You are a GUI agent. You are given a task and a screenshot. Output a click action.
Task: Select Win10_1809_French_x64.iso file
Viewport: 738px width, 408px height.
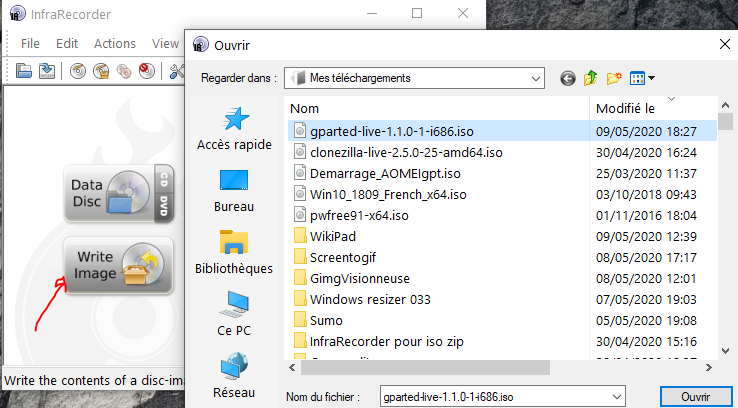point(388,194)
